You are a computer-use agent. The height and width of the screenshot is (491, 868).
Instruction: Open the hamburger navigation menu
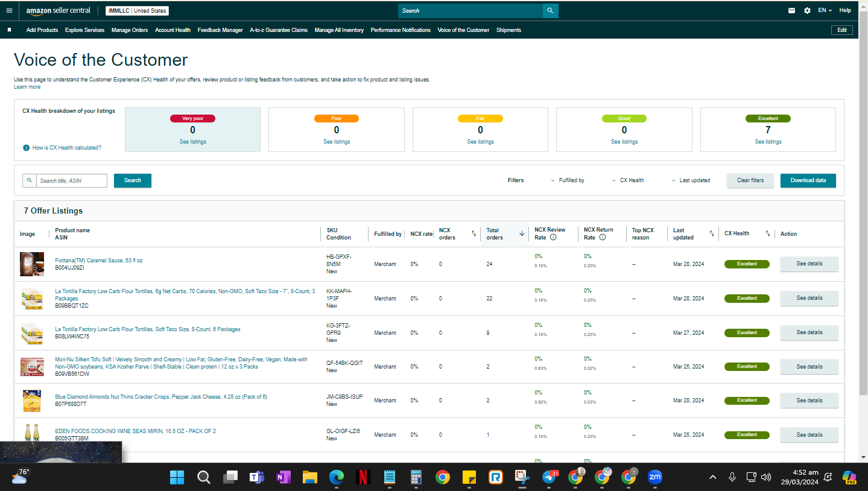point(9,10)
